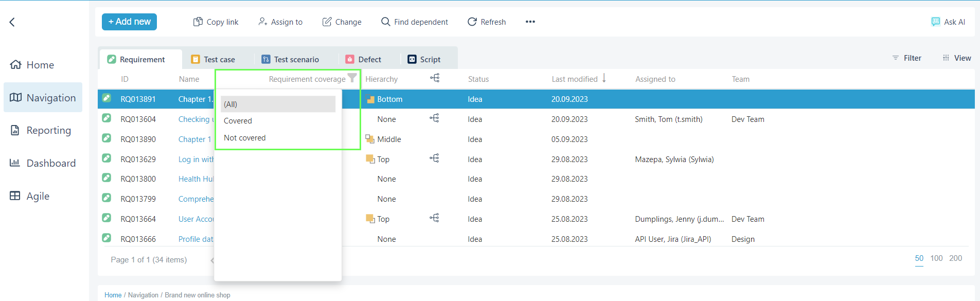Click the back arrow in sidebar
980x301 pixels.
(x=12, y=22)
